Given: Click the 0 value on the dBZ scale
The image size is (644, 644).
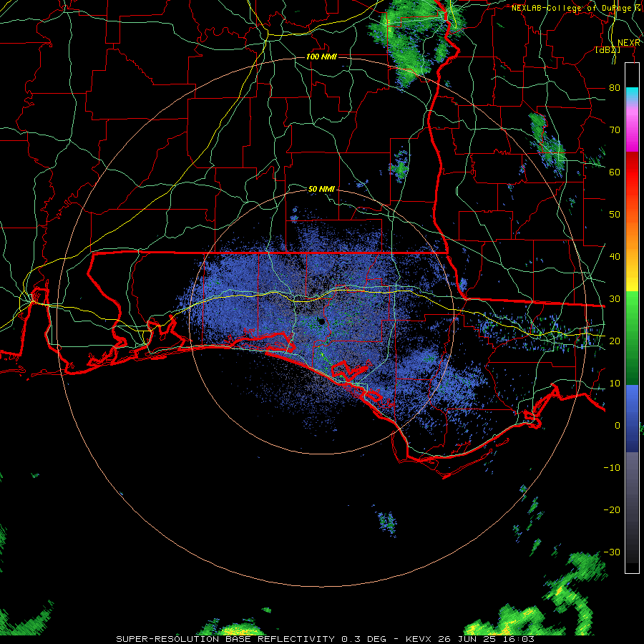Looking at the screenshot, I should (x=618, y=426).
